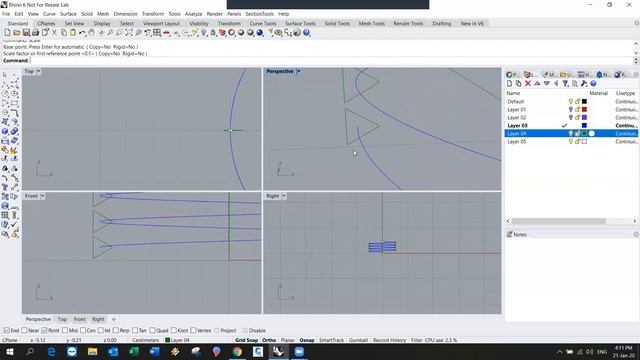Toggle Grid Snap in the status bar
640x360 pixels.
(x=247, y=340)
